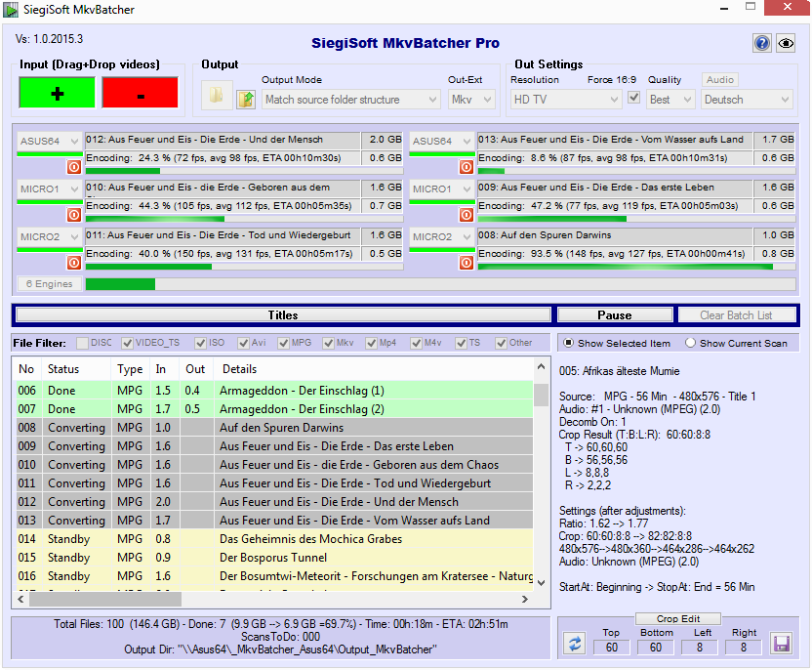The image size is (812, 670).
Task: Click the Crop Edit button
Action: (x=678, y=618)
